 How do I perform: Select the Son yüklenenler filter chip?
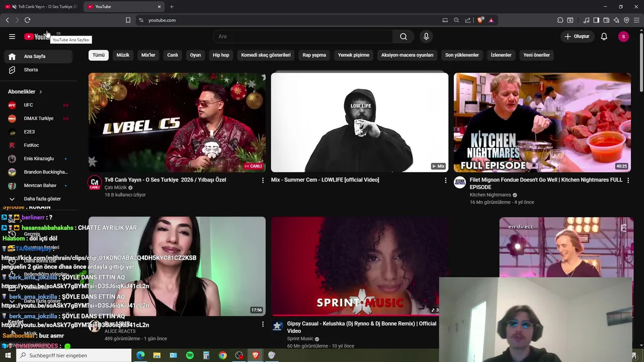point(462,55)
